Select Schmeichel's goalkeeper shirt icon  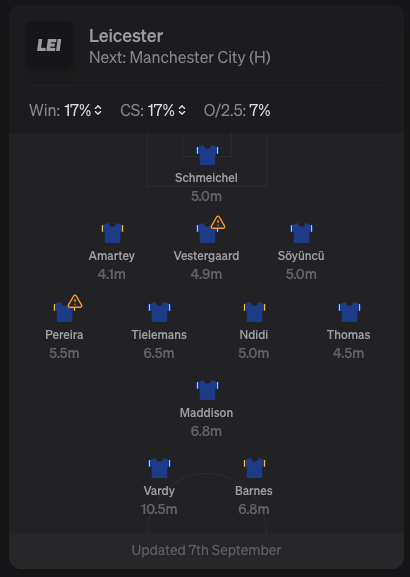[207, 155]
